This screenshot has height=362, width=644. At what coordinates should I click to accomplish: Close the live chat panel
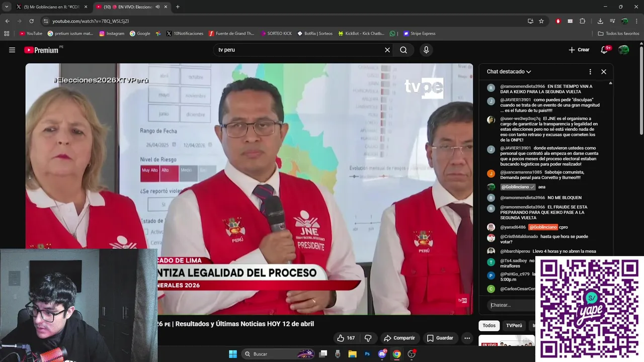[604, 71]
